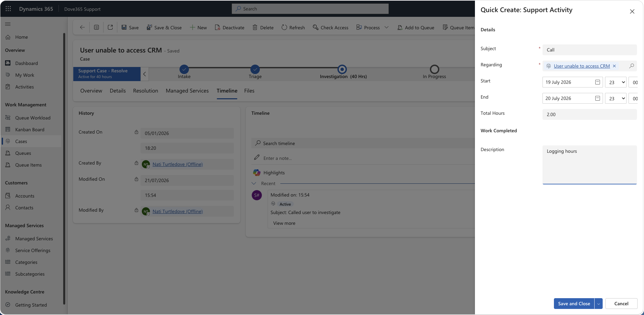Open Dashboard in the sidebar
This screenshot has height=315, width=644.
click(32, 63)
